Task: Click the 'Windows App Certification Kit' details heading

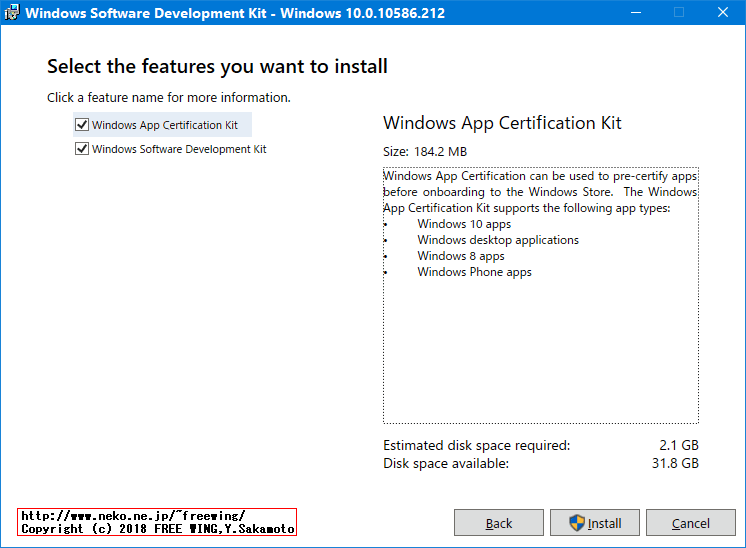Action: pyautogui.click(x=502, y=123)
